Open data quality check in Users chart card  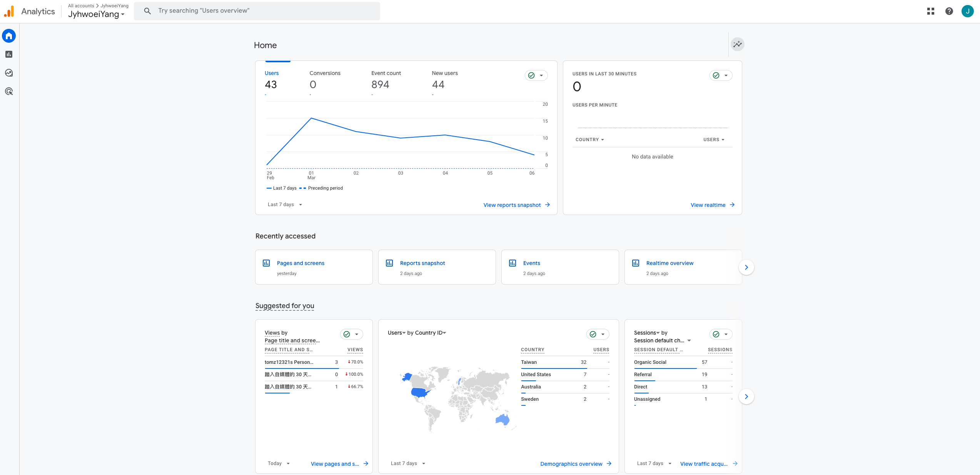pyautogui.click(x=536, y=75)
